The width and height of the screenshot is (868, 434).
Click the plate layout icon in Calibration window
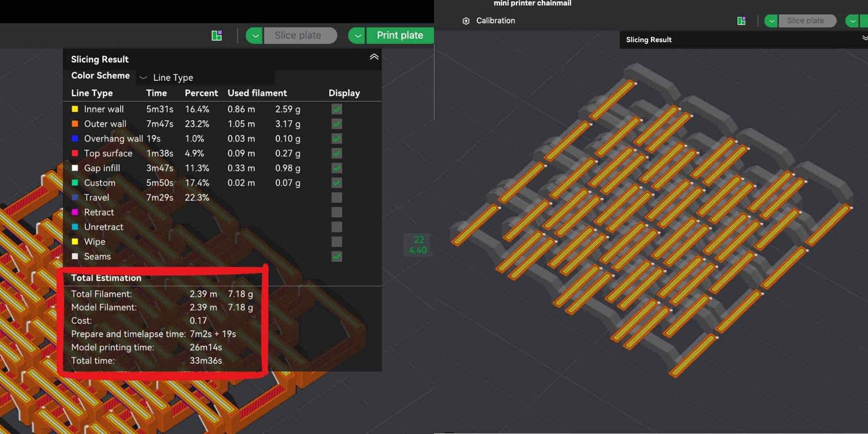click(x=741, y=21)
